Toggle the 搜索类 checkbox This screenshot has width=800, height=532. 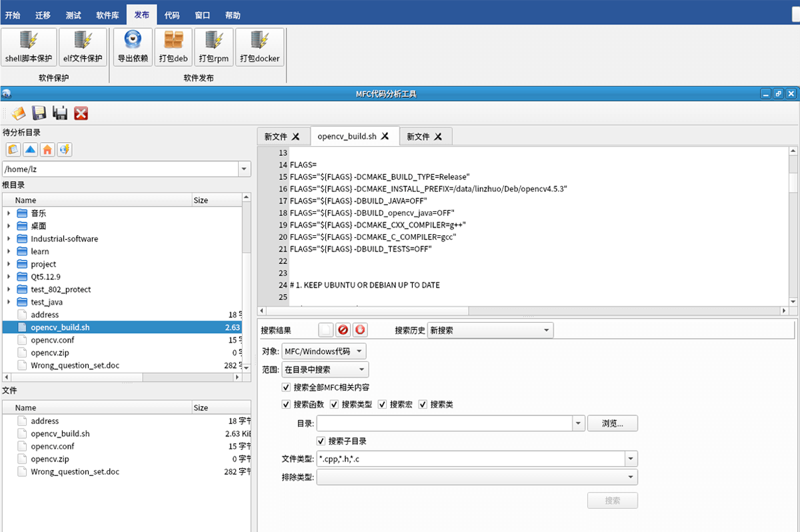coord(423,405)
